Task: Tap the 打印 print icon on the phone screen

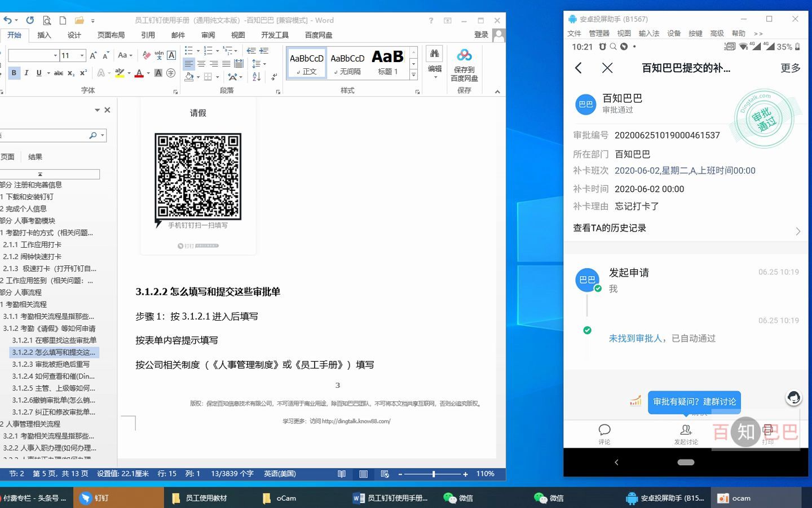Action: [x=768, y=431]
